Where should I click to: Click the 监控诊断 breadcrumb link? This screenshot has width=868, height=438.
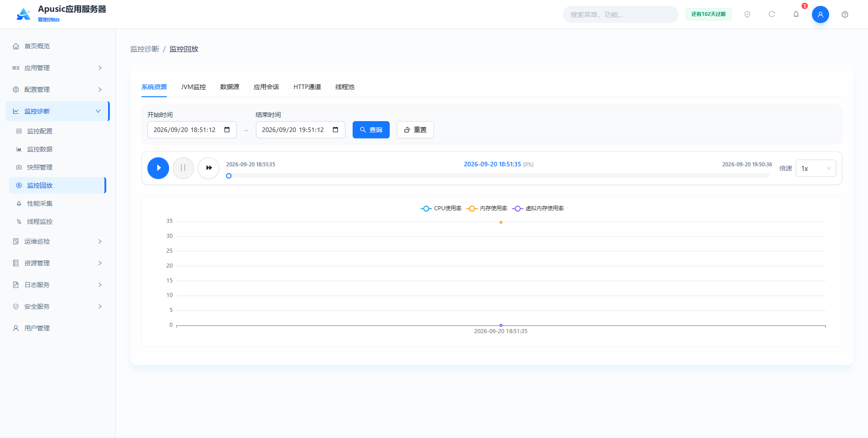[145, 49]
